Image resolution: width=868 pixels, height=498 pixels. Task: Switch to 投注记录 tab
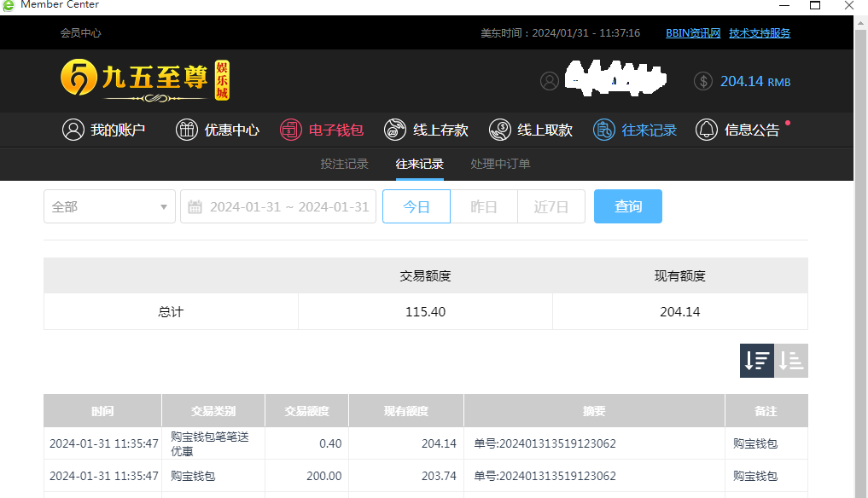click(x=344, y=164)
